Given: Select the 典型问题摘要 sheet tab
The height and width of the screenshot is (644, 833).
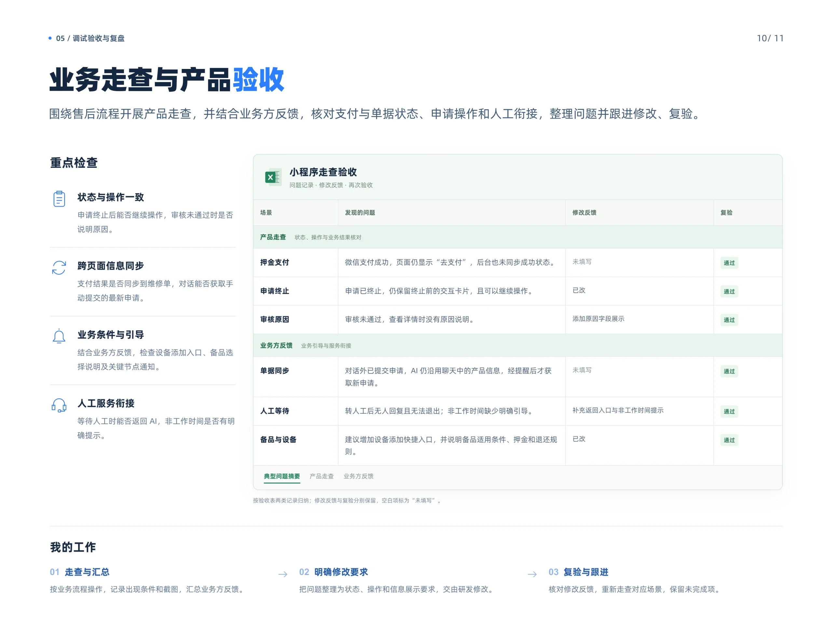Looking at the screenshot, I should [282, 476].
